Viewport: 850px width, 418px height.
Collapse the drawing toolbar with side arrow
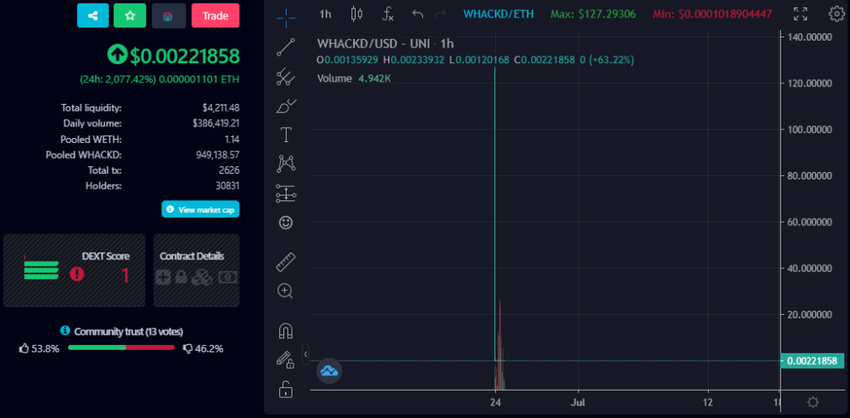point(306,355)
